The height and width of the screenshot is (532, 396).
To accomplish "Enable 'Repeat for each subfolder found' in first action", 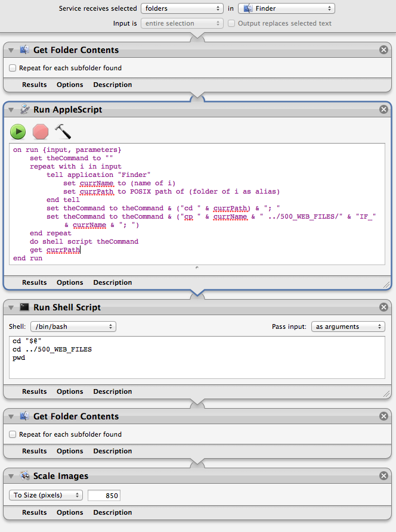I will point(13,68).
